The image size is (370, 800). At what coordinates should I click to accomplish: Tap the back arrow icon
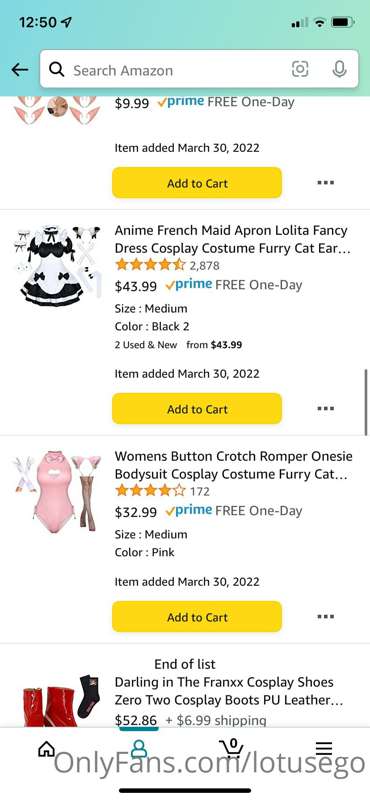pyautogui.click(x=20, y=70)
